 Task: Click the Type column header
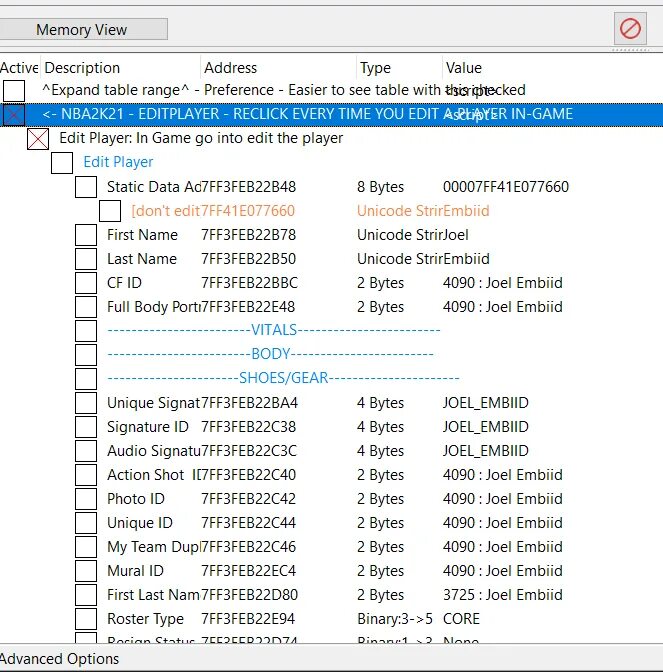[399, 68]
